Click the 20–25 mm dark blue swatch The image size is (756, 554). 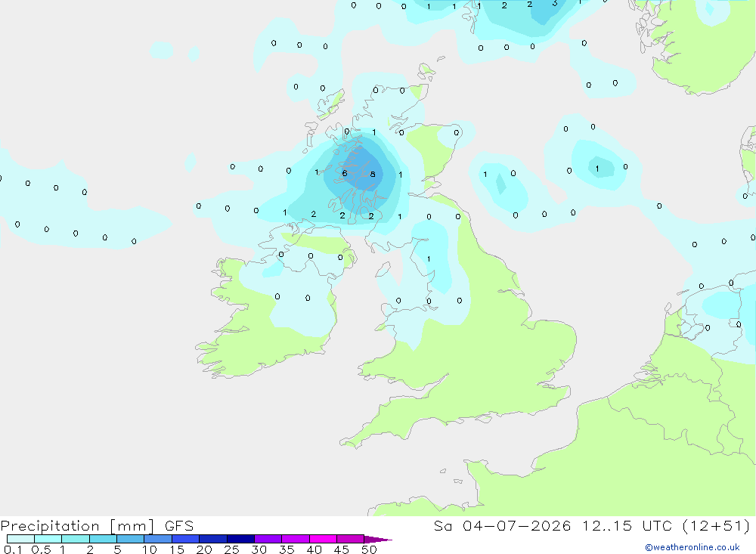pyautogui.click(x=212, y=539)
